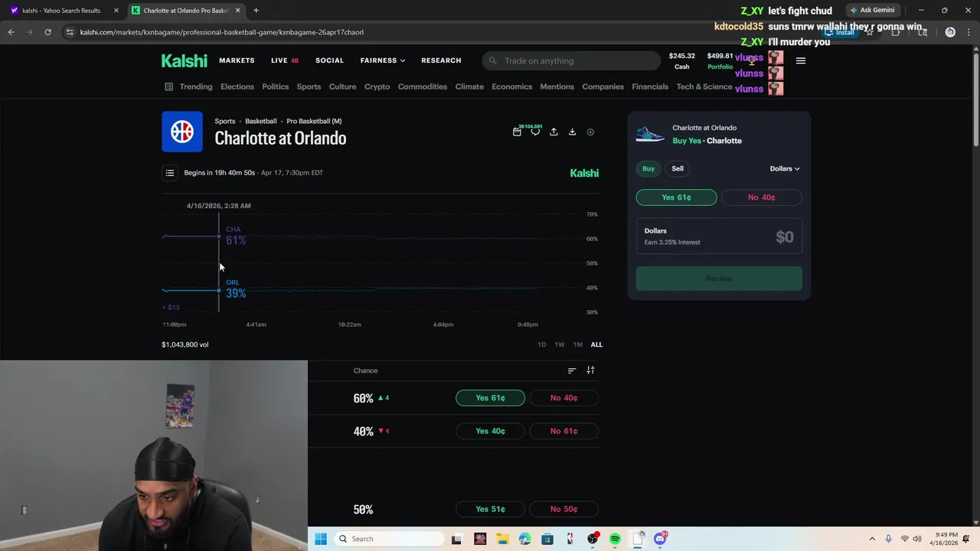Select the Buy toggle in order panel

(648, 168)
